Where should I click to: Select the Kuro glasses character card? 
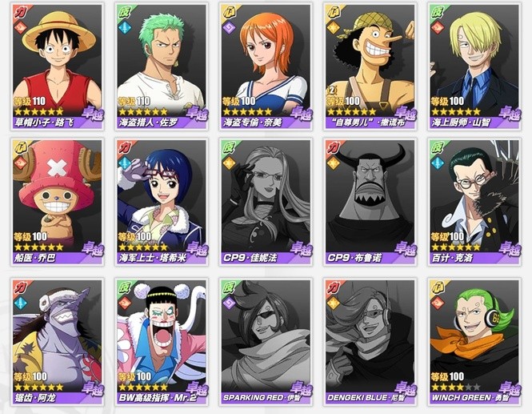click(x=474, y=202)
